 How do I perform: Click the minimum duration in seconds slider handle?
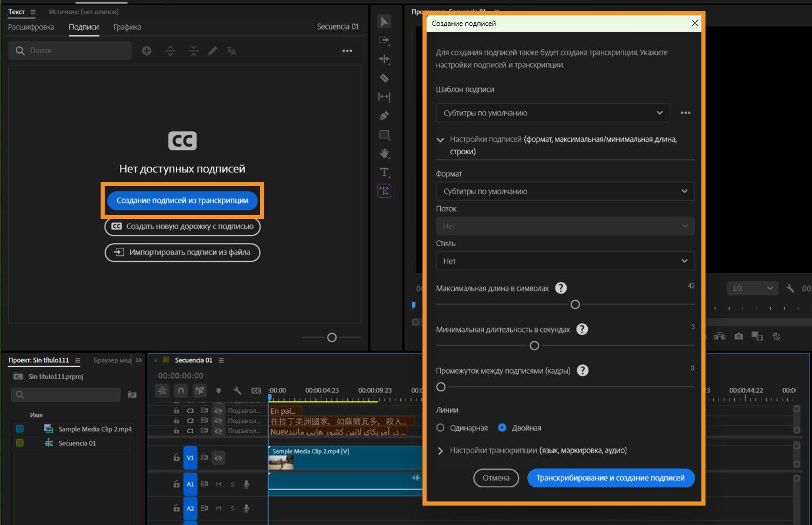[x=534, y=345]
